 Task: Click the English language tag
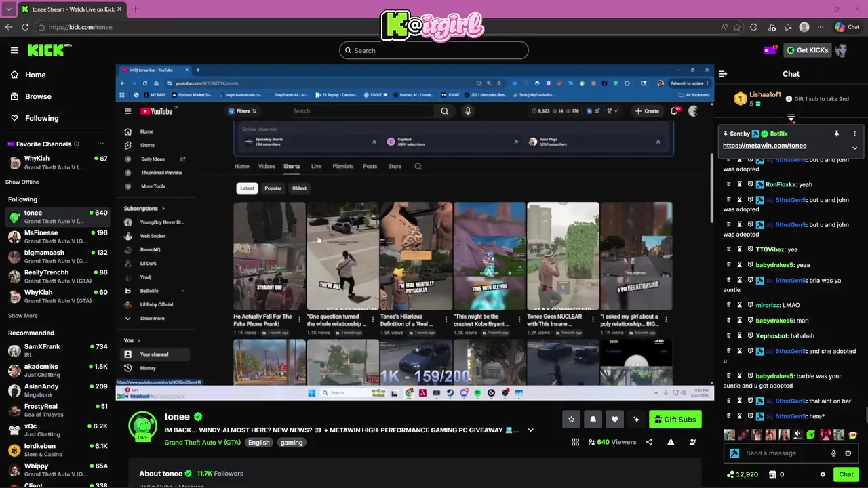coord(258,442)
